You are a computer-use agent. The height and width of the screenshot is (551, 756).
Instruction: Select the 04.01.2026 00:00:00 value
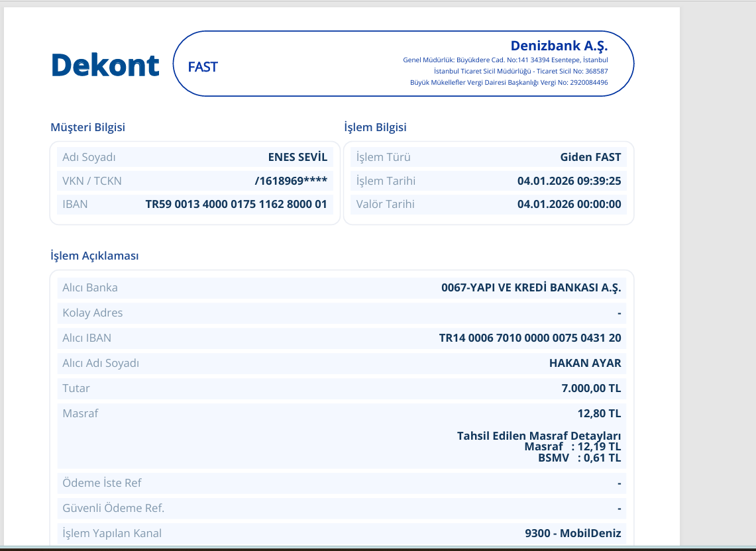pos(569,204)
